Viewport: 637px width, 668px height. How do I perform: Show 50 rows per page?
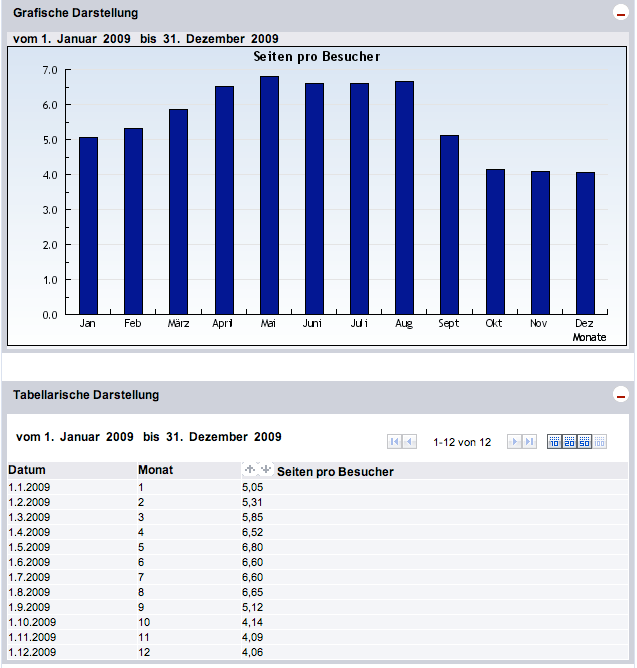pyautogui.click(x=585, y=442)
